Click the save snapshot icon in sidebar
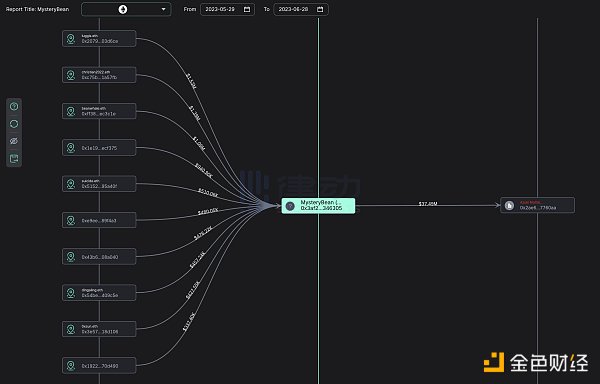Viewport: 600px width, 384px height. click(x=14, y=159)
